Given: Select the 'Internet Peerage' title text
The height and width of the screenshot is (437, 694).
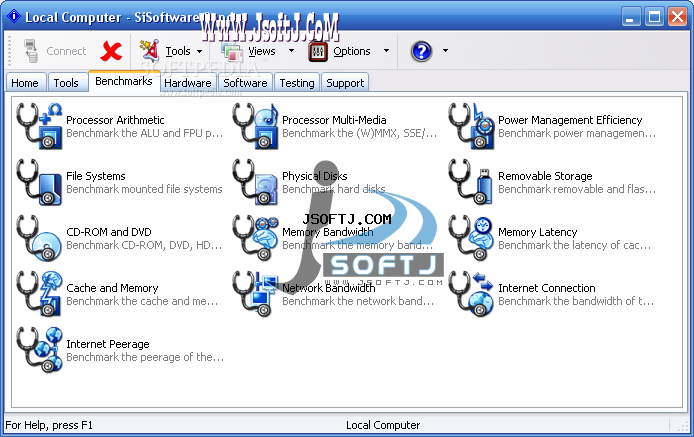Looking at the screenshot, I should [x=108, y=344].
